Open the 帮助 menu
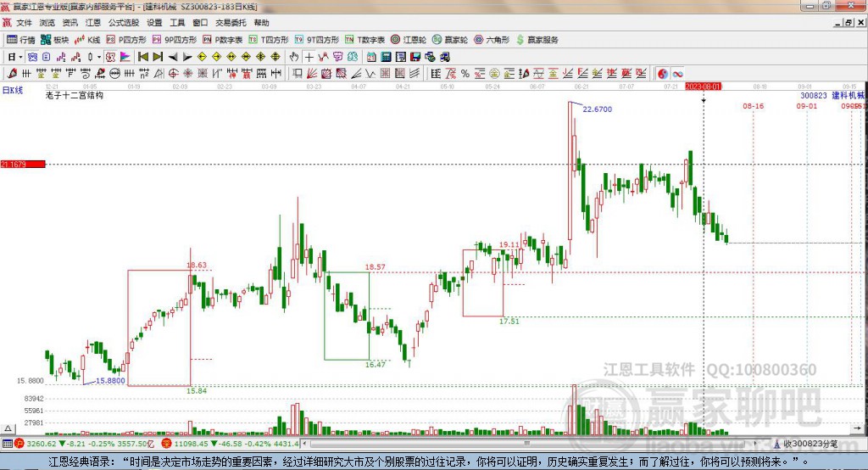 pyautogui.click(x=261, y=23)
